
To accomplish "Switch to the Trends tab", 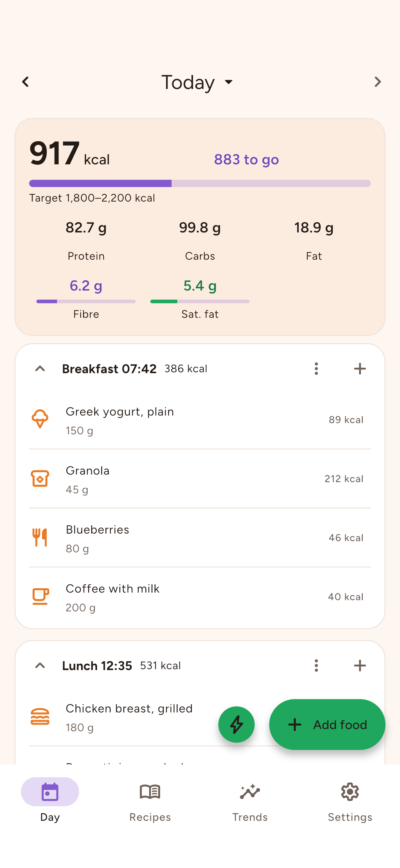I will pyautogui.click(x=250, y=802).
